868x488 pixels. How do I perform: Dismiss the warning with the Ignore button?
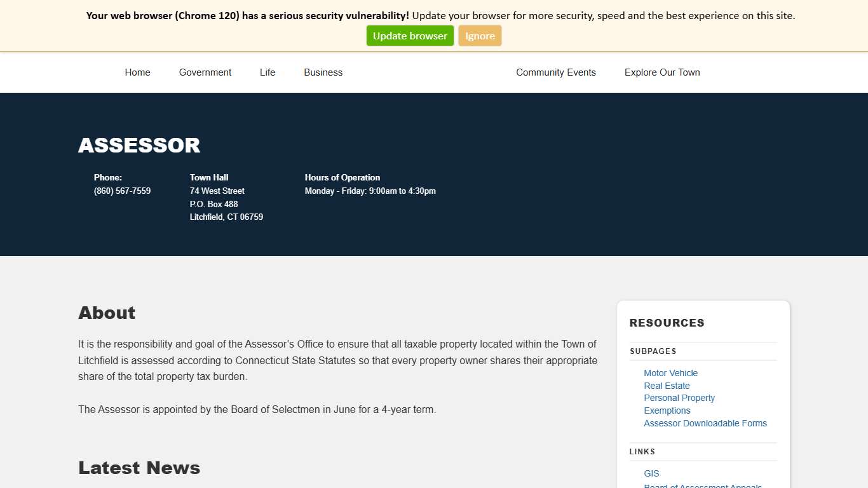tap(480, 36)
